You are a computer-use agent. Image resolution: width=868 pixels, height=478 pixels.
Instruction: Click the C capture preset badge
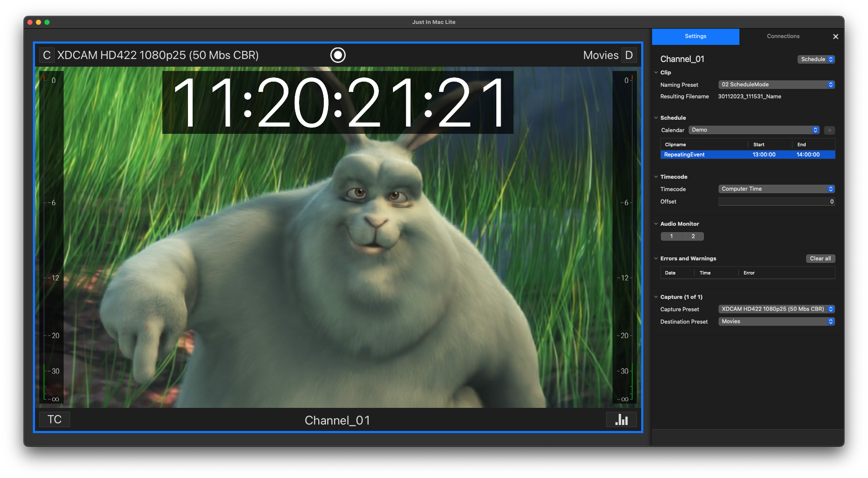(47, 55)
